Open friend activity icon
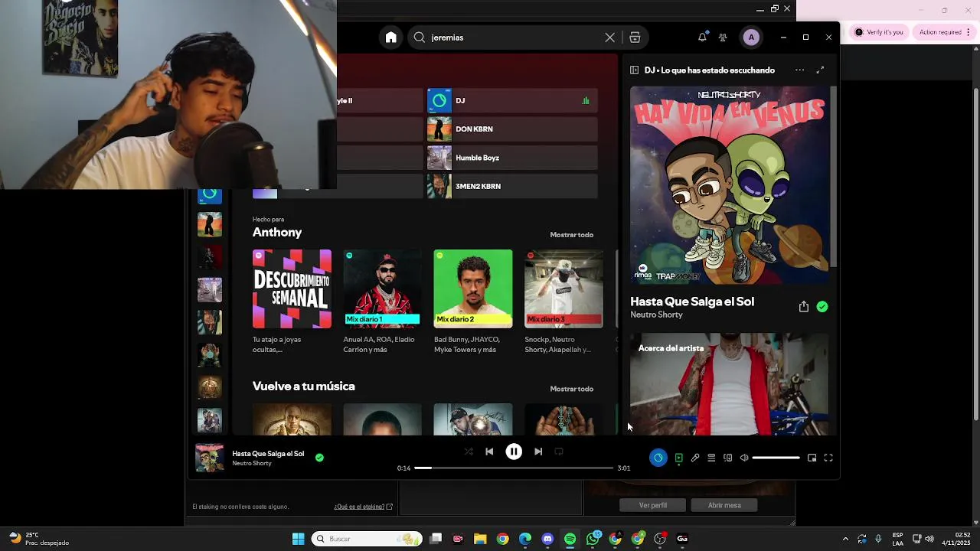The image size is (980, 551). point(723,37)
